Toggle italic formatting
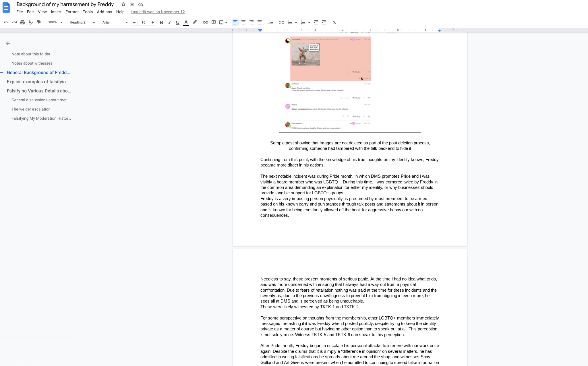 pyautogui.click(x=169, y=22)
